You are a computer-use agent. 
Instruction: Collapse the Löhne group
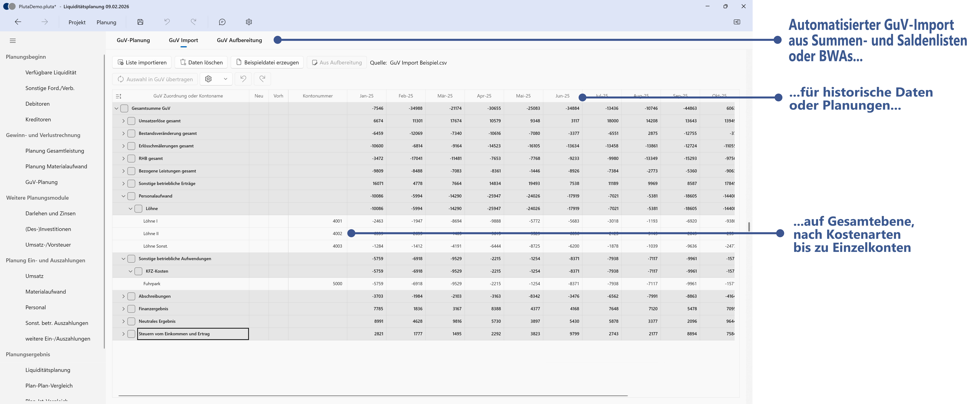tap(131, 208)
